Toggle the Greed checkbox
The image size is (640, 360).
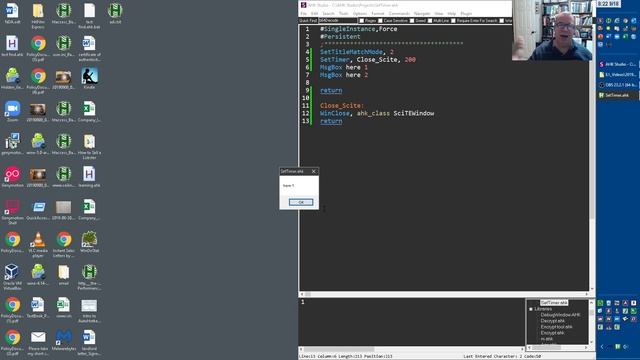coord(412,20)
